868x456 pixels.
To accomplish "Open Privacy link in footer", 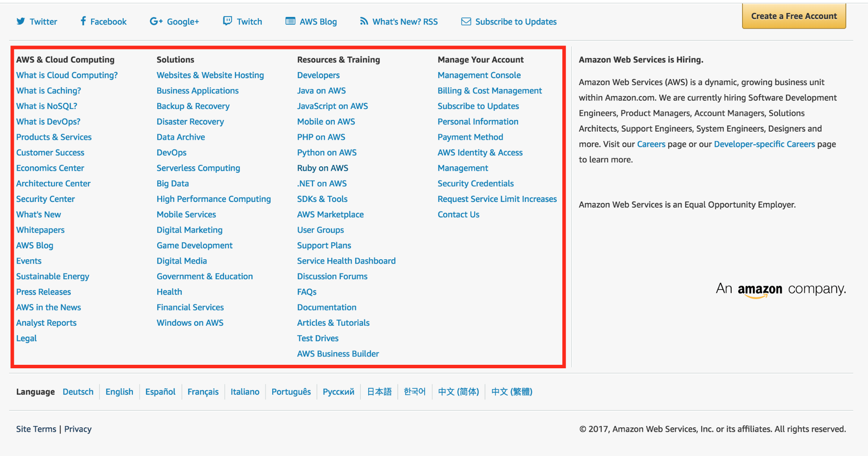I will pos(78,429).
